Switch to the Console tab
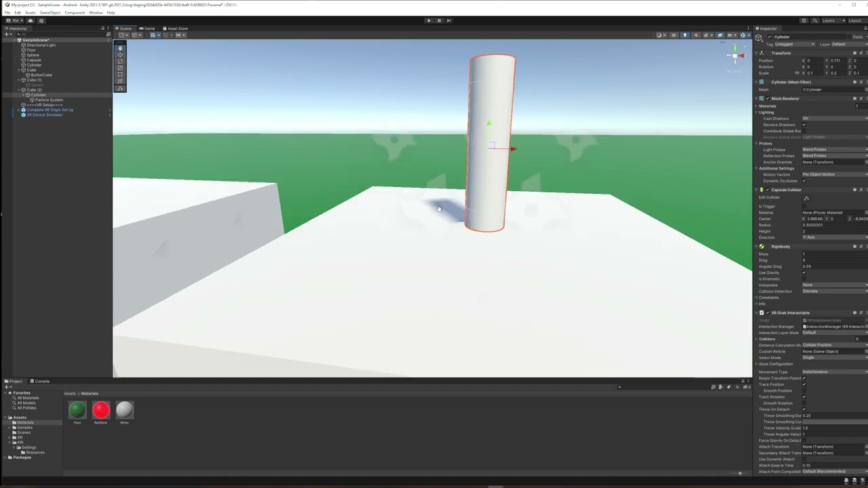Image resolution: width=868 pixels, height=488 pixels. click(x=39, y=382)
